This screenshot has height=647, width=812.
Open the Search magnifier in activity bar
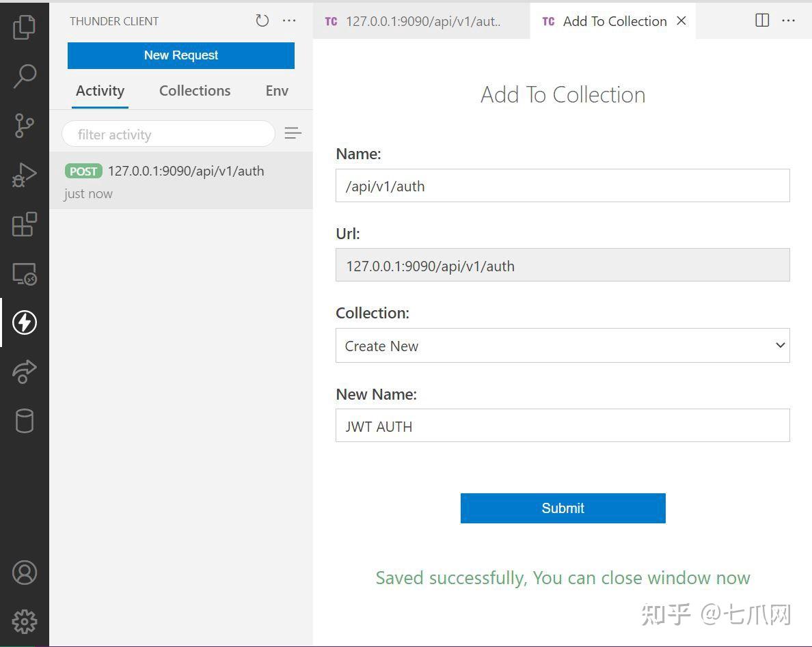point(25,76)
